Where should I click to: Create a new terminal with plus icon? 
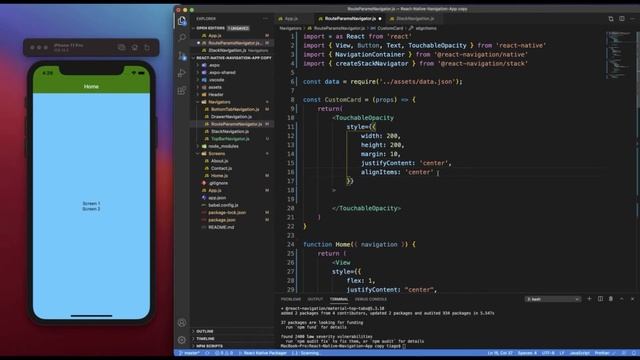pyautogui.click(x=589, y=299)
